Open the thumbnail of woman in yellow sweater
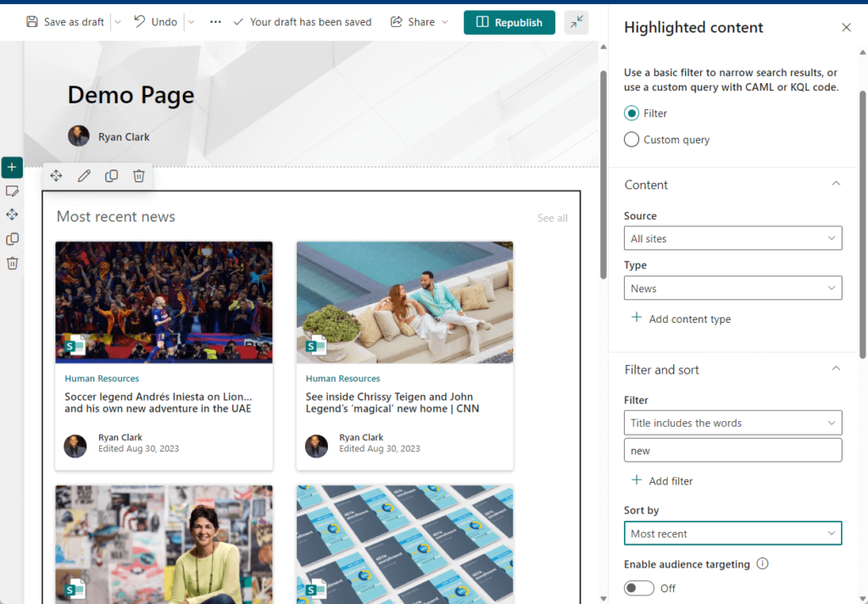The width and height of the screenshot is (868, 604). point(164,545)
